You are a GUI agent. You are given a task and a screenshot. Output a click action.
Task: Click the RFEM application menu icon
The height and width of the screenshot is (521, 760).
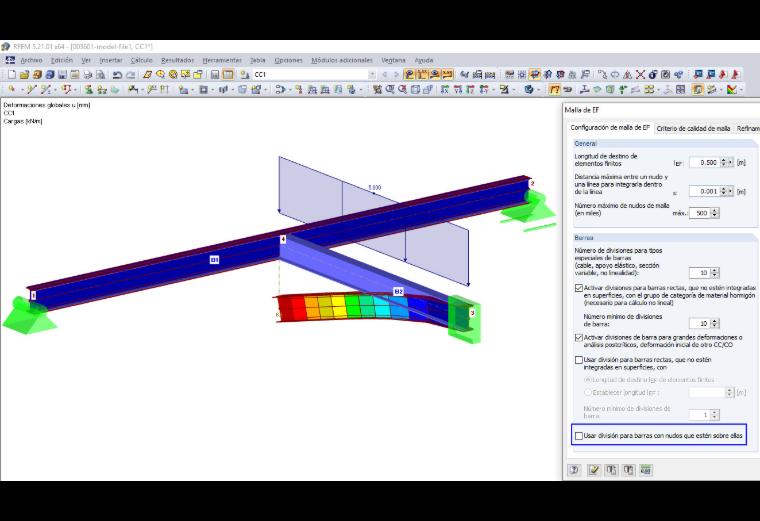pos(10,60)
